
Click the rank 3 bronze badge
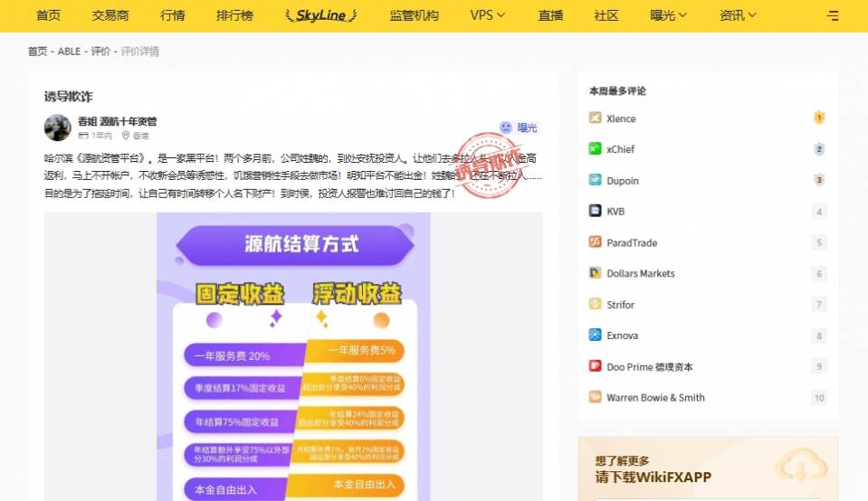point(819,180)
